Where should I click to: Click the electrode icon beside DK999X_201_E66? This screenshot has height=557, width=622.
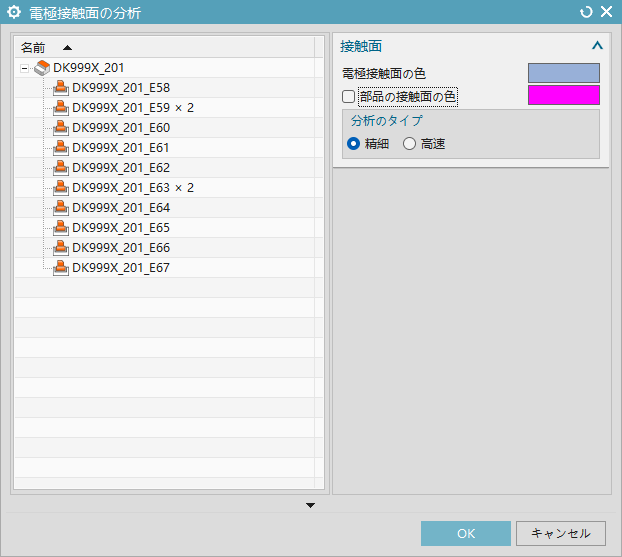[61, 248]
